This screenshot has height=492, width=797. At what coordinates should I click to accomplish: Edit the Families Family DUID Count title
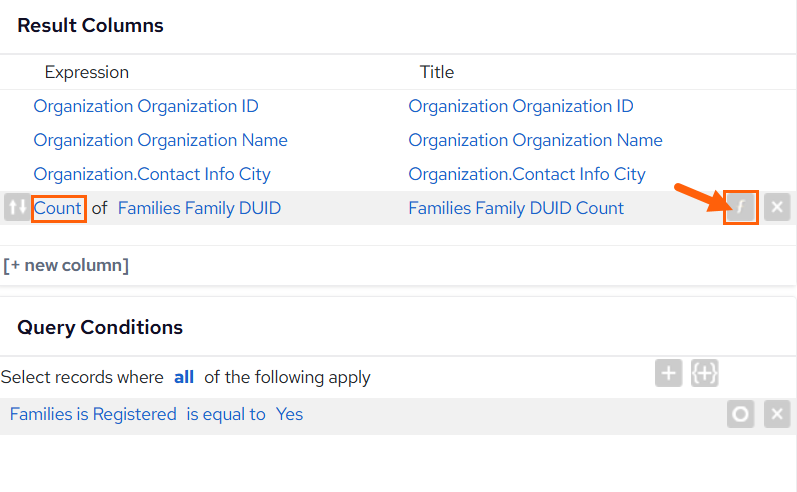(x=516, y=208)
